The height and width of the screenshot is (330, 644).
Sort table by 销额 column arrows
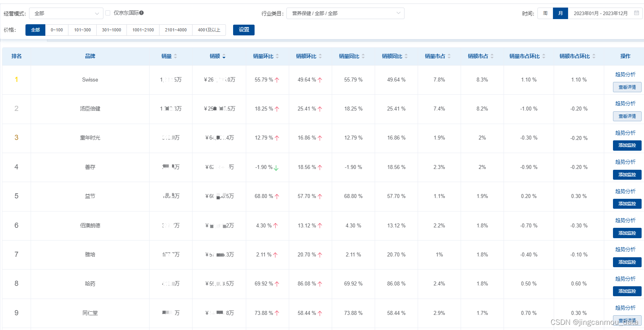coord(224,56)
